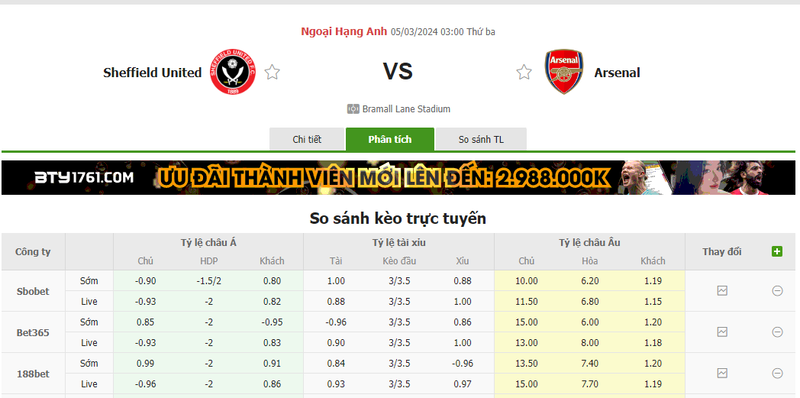This screenshot has width=800, height=398.
Task: Click Bet365 live draw odds 8.00
Action: pos(590,342)
